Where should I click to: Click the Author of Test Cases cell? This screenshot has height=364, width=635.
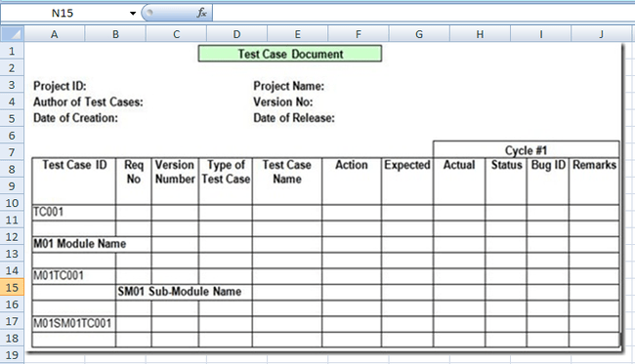88,101
